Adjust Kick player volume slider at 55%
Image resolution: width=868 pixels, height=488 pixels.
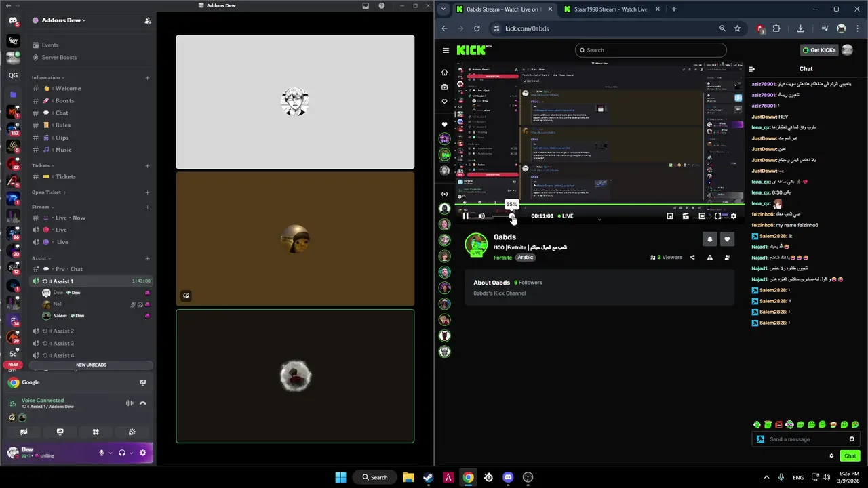pos(511,216)
